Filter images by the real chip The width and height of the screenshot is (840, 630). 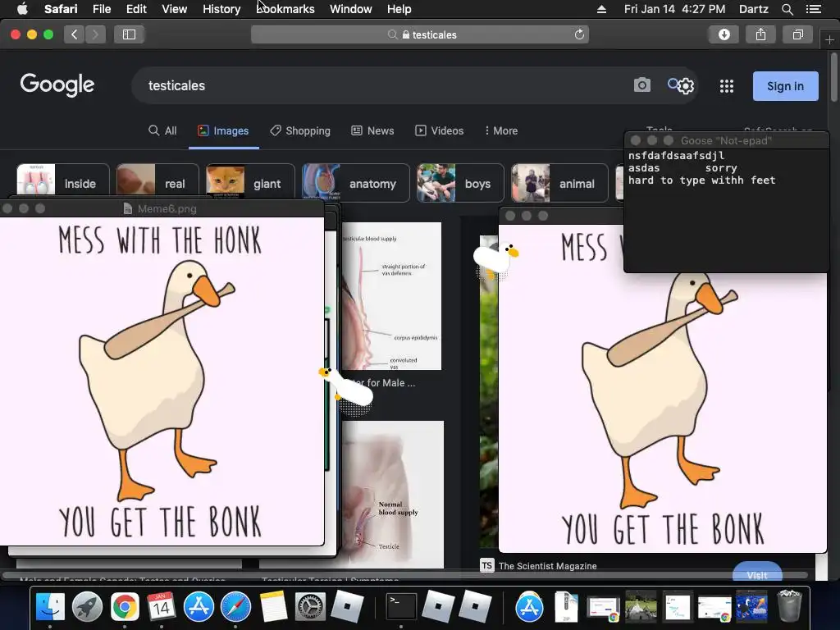(157, 183)
